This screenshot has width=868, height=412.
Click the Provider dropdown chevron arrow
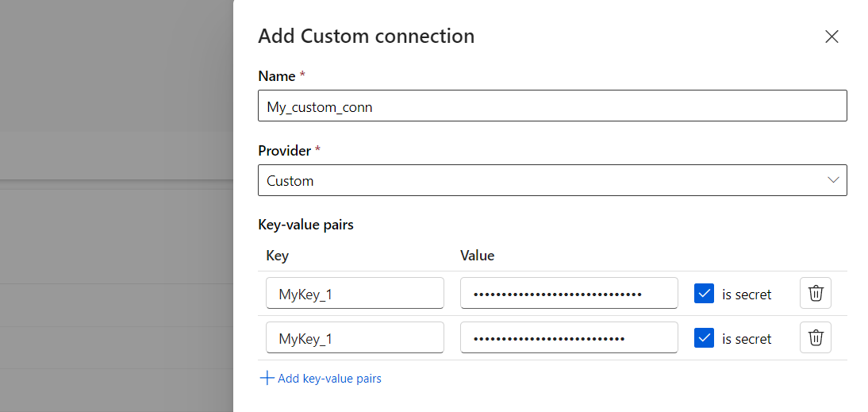[833, 180]
